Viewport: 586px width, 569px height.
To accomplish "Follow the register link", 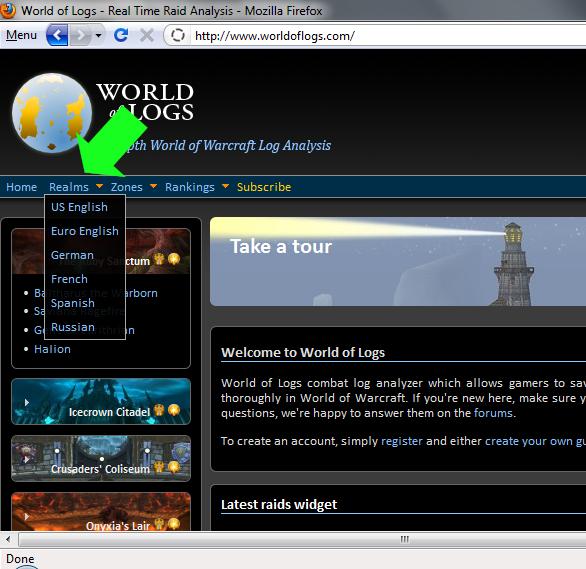I will click(402, 441).
